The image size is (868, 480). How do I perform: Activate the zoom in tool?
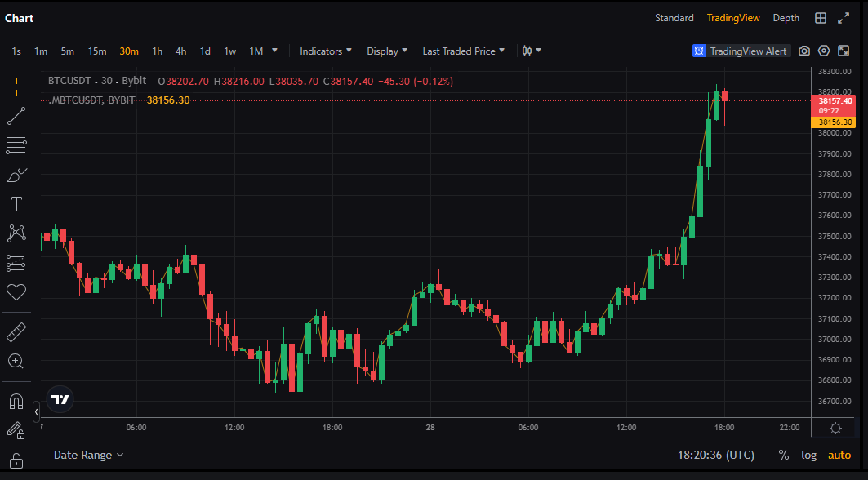click(16, 361)
